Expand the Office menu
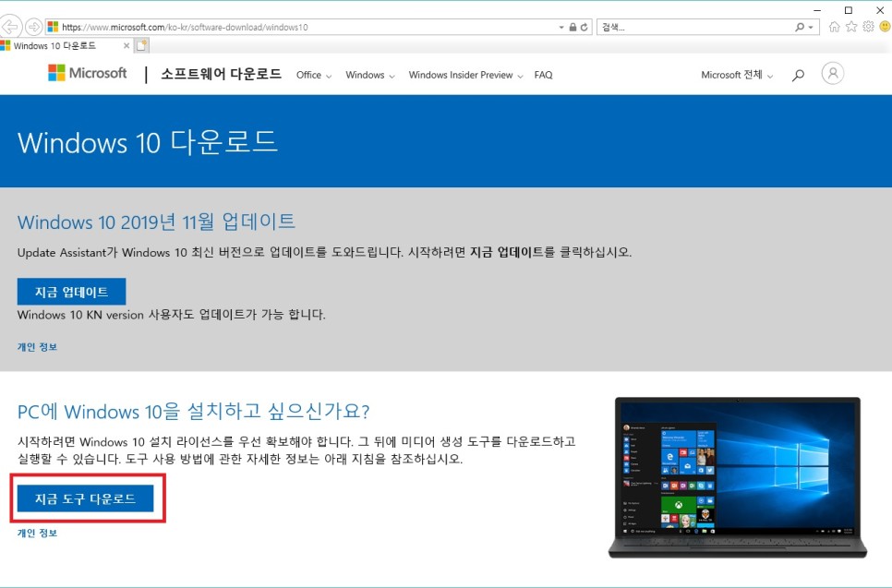892x588 pixels. click(x=313, y=75)
